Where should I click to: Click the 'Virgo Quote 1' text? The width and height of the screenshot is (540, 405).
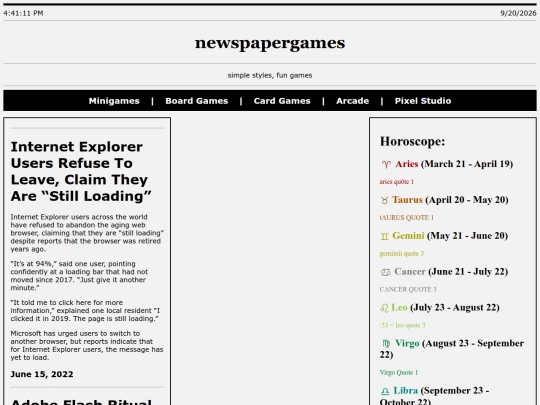coord(398,372)
